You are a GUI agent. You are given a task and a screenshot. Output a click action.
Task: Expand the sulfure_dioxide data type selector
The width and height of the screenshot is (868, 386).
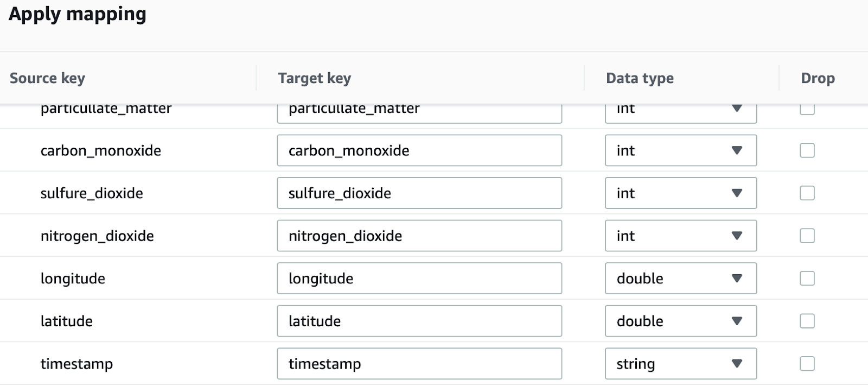[x=680, y=193]
